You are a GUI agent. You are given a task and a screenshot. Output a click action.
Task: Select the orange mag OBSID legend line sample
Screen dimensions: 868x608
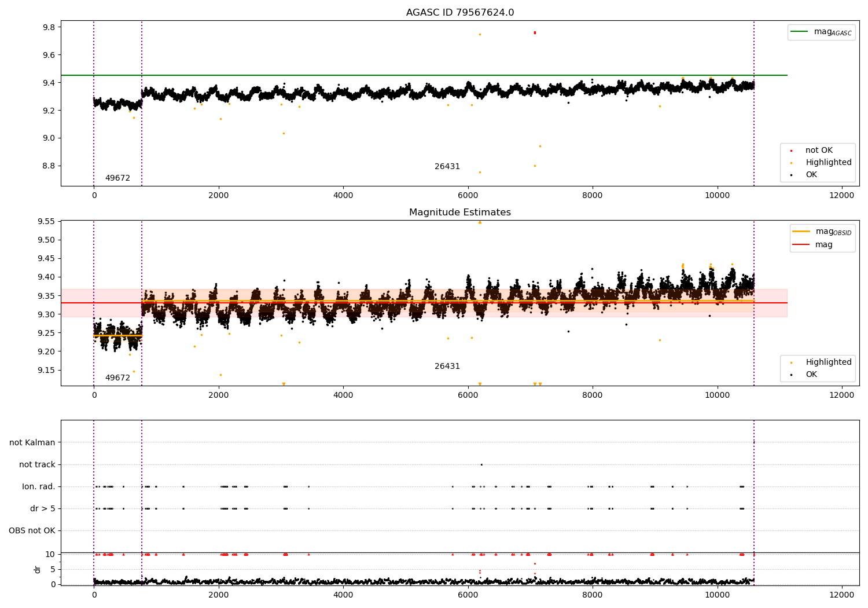pyautogui.click(x=801, y=232)
